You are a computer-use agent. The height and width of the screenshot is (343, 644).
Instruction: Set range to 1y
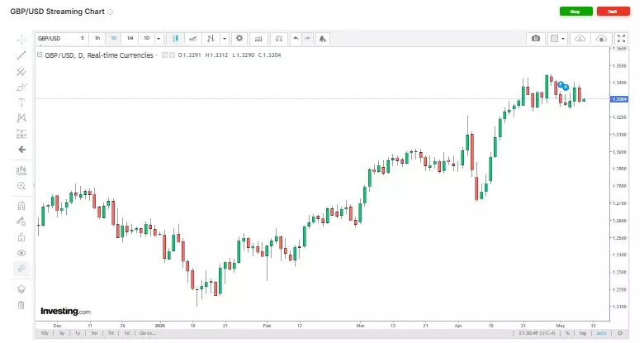tap(78, 333)
